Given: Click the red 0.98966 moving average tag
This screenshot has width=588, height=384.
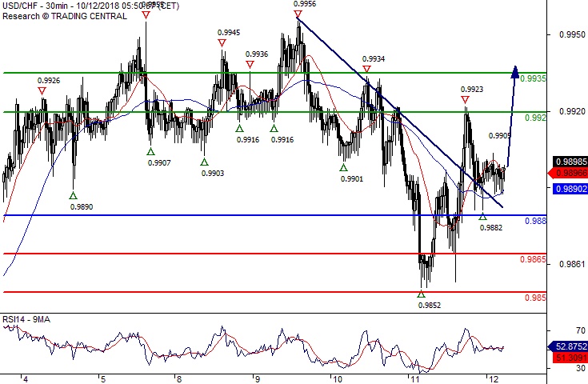Looking at the screenshot, I should [x=569, y=174].
